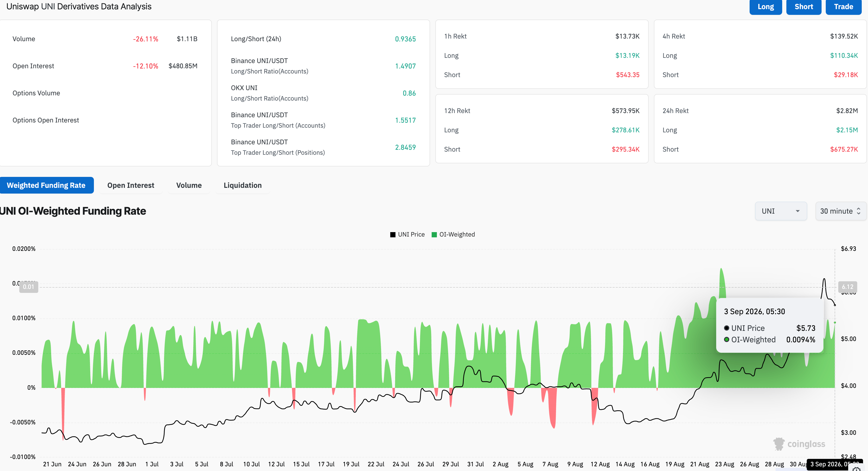Click the interval up-down stepper arrows
Viewport: 868px width, 471px height.
pyautogui.click(x=859, y=211)
